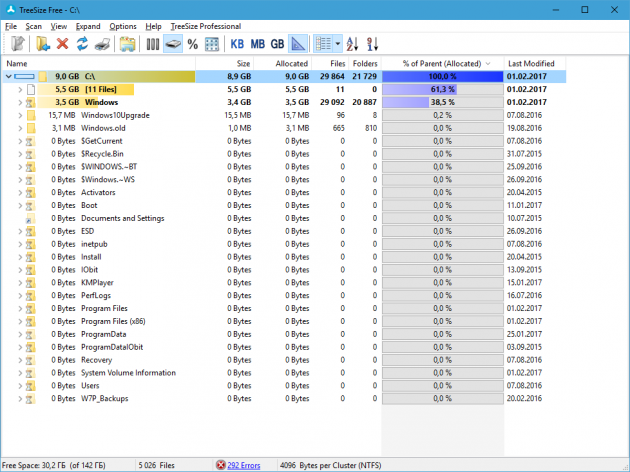Click the C:\ folder icon
Image resolution: width=630 pixels, height=472 pixels.
(x=43, y=76)
